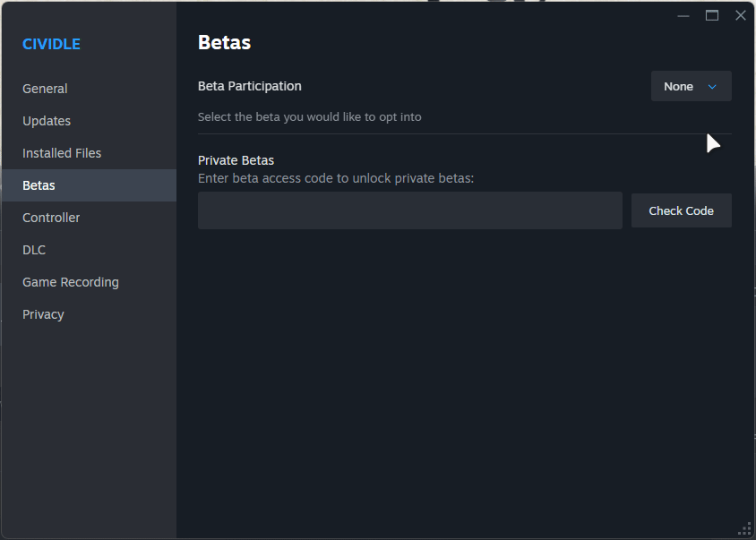This screenshot has height=540, width=756.
Task: Click the Betas page heading
Action: (x=224, y=42)
